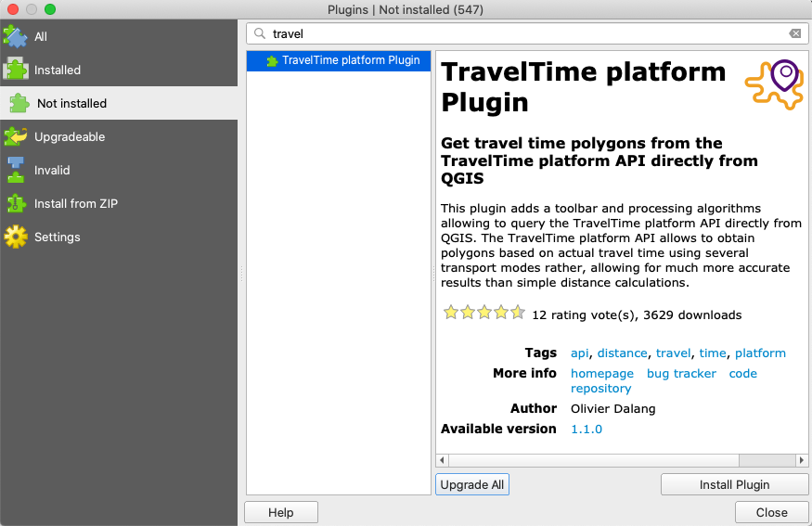This screenshot has width=812, height=526.
Task: Click the Installed plugins puzzle icon
Action: 16,70
